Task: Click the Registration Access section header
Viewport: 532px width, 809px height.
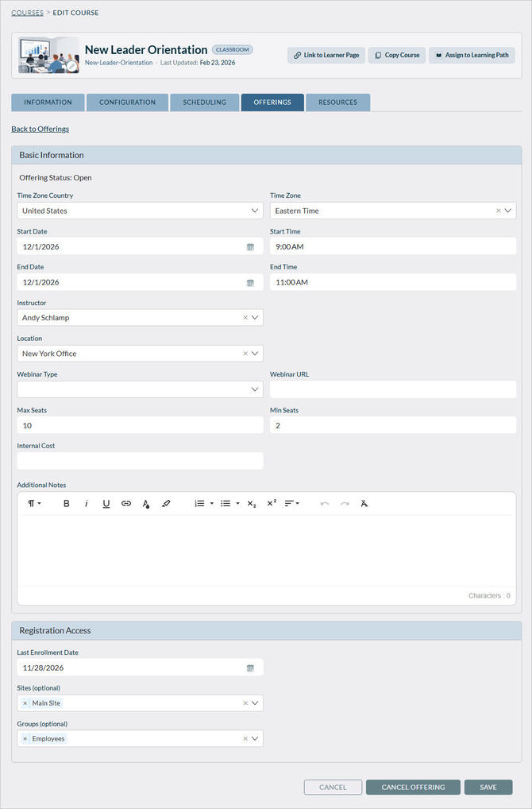Action: [x=267, y=631]
